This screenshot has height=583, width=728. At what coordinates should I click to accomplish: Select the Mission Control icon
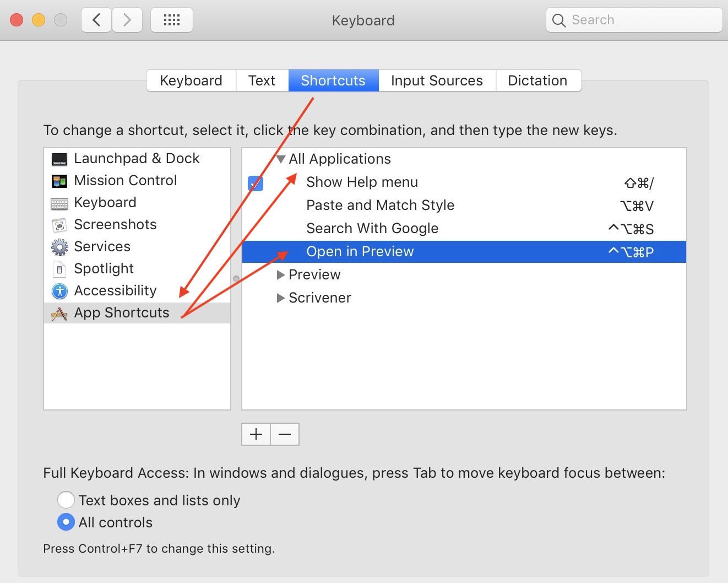[59, 181]
